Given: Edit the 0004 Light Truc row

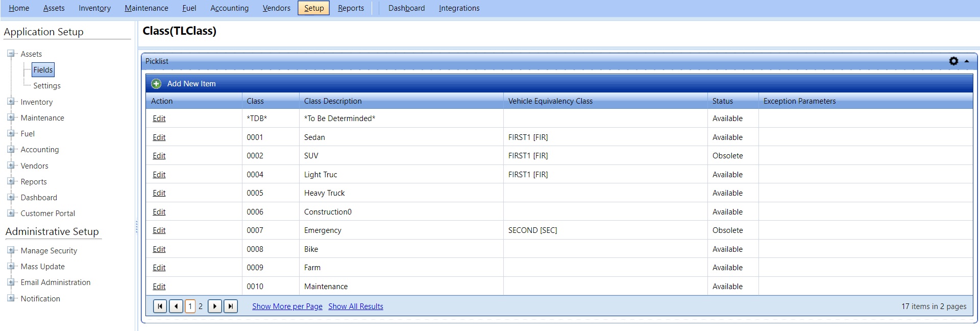Looking at the screenshot, I should click(159, 175).
